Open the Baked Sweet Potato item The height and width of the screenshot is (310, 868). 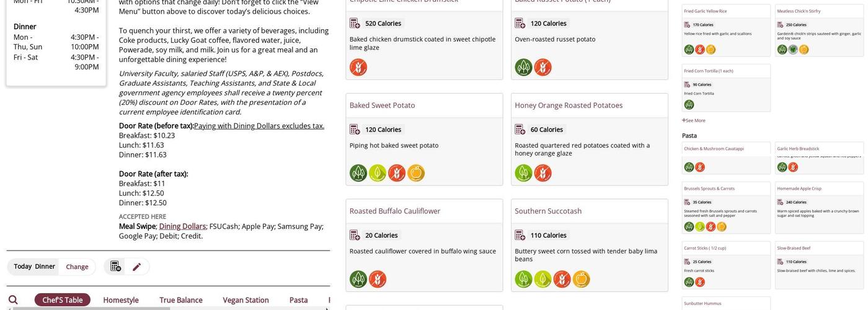pyautogui.click(x=382, y=105)
